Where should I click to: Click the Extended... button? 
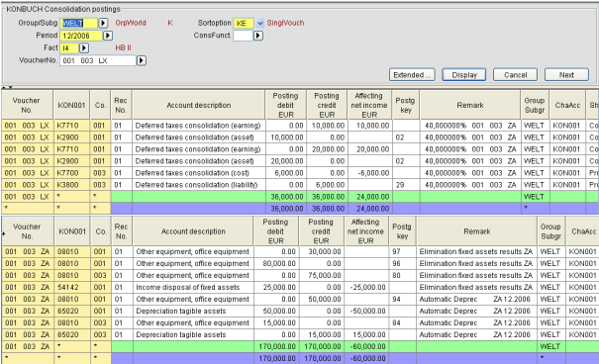click(412, 75)
